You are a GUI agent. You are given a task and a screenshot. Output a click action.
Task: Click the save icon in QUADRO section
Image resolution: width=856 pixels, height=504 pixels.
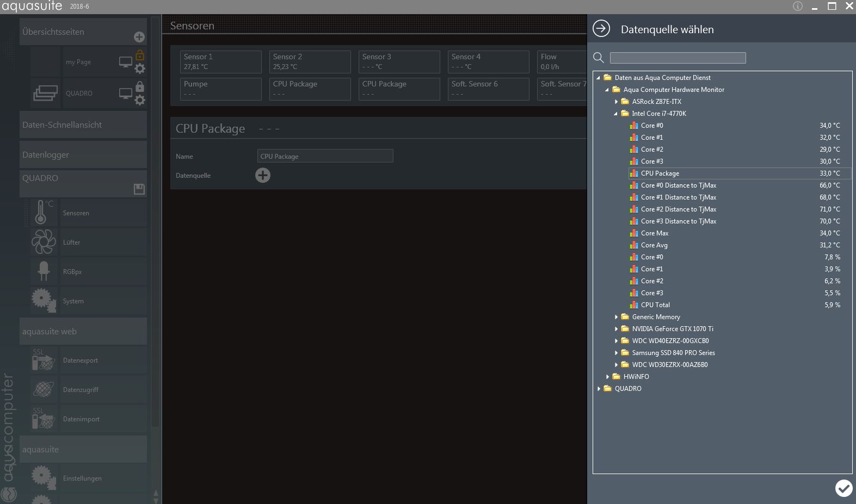139,189
